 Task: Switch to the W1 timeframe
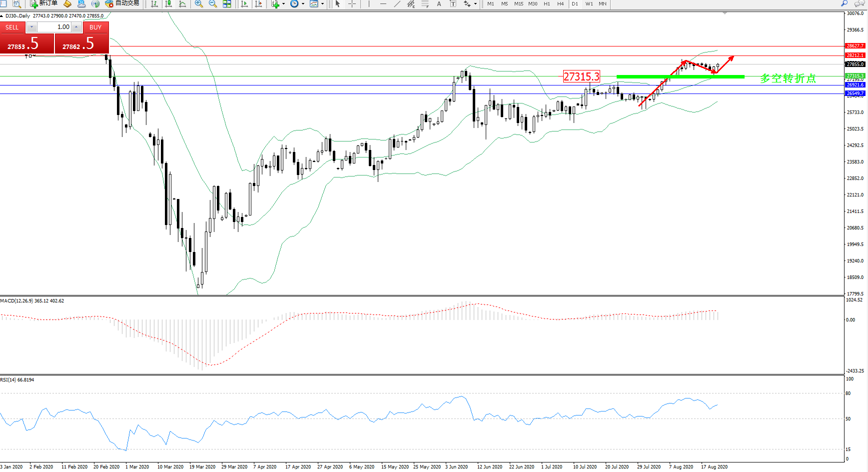(589, 4)
